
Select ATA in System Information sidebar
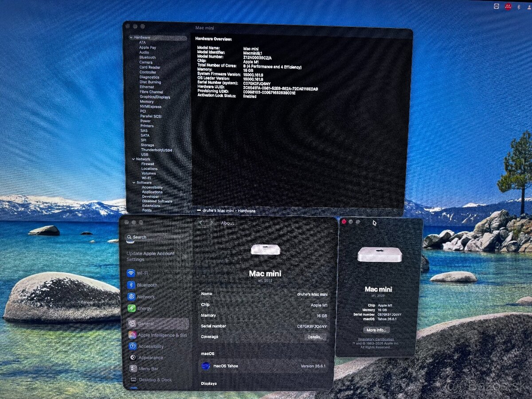click(x=142, y=43)
